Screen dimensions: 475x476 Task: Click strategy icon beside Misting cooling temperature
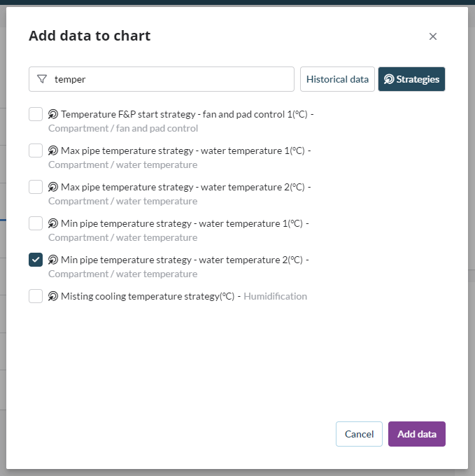coord(53,296)
